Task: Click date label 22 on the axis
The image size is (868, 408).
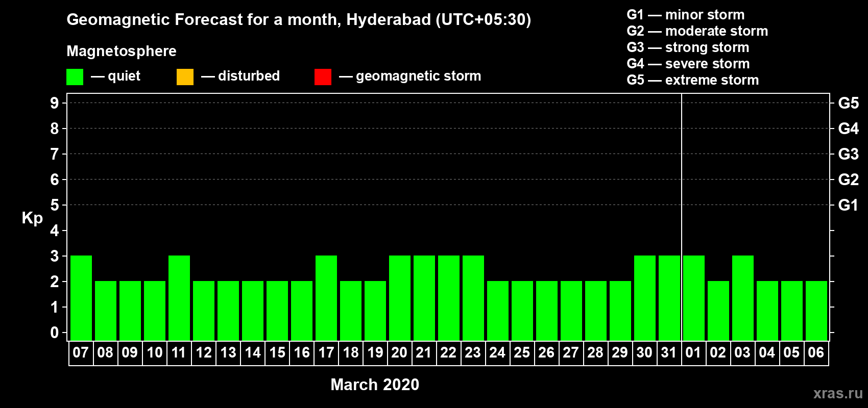Action: (x=448, y=353)
